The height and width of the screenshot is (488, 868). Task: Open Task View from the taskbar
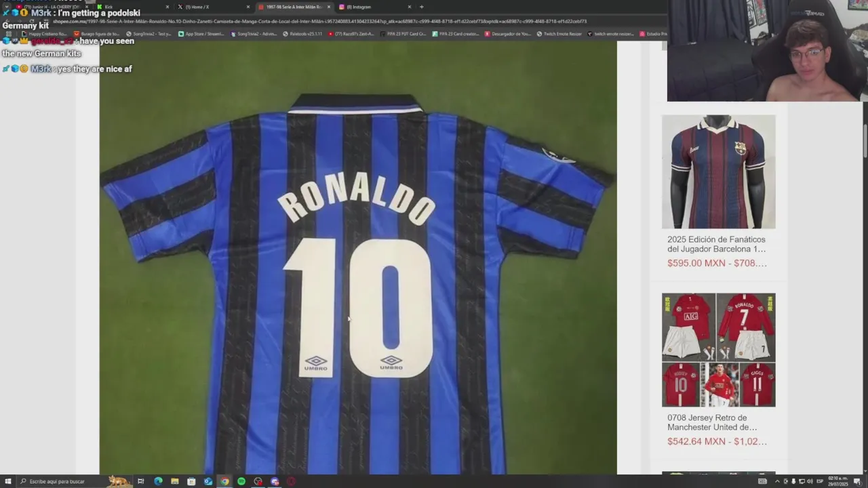[141, 481]
